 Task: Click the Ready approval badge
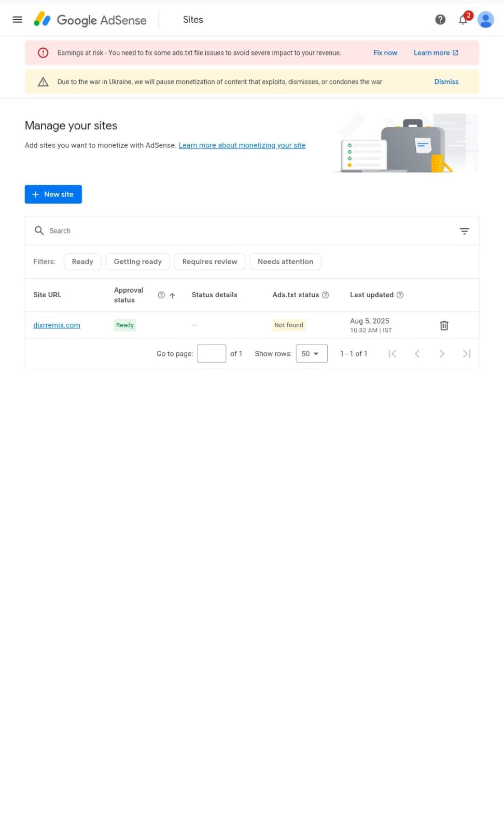(125, 325)
